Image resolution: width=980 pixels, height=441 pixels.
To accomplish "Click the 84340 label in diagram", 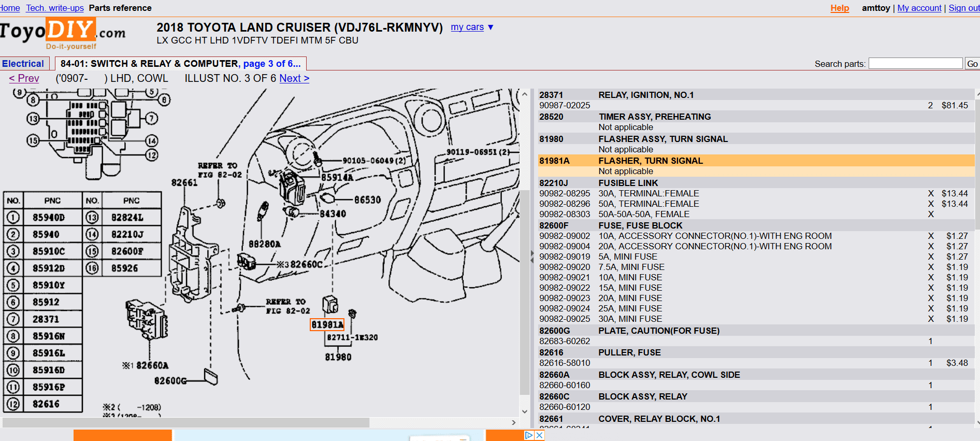I will point(333,214).
